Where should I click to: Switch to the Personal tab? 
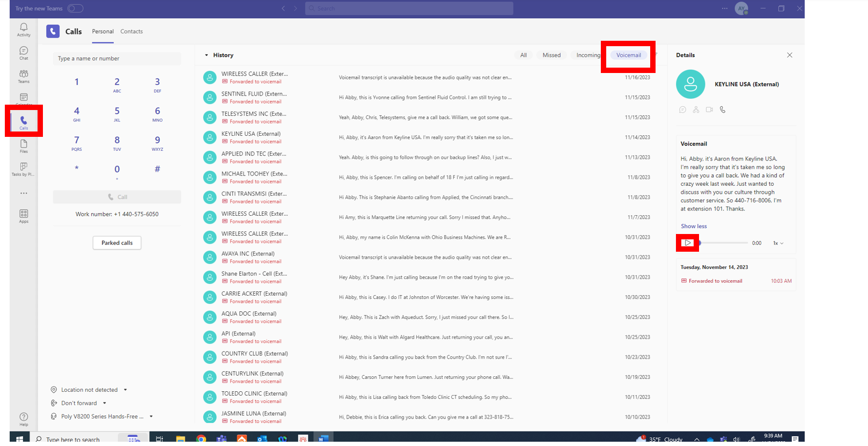[x=102, y=32]
